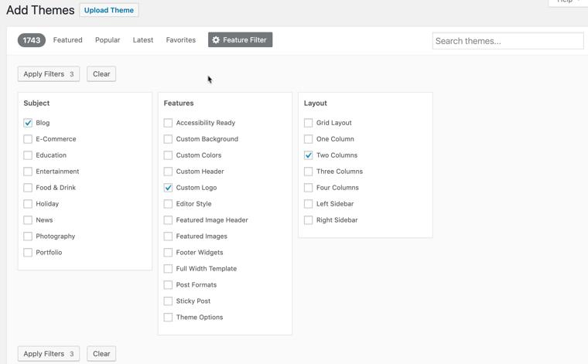The image size is (588, 364).
Task: Click the Upload Theme button
Action: click(109, 11)
